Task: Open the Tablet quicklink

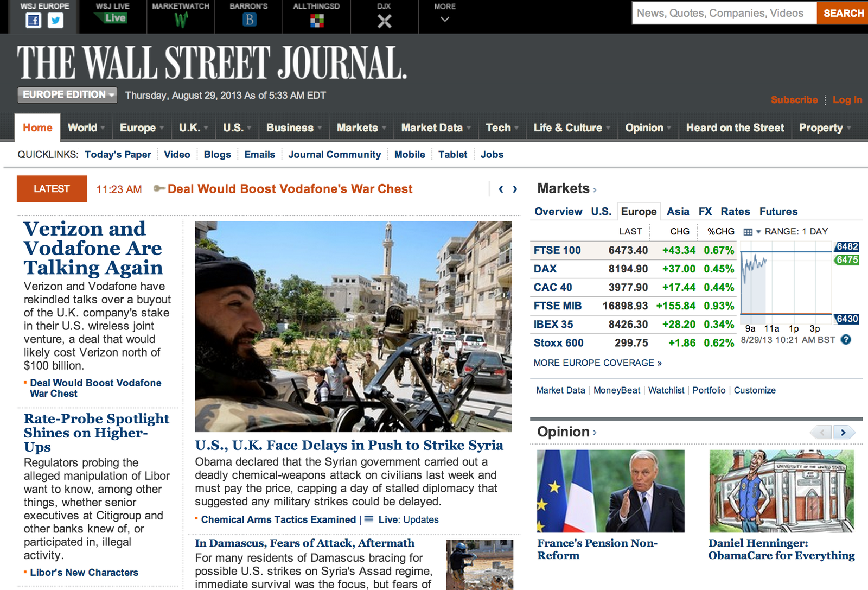Action: click(452, 155)
